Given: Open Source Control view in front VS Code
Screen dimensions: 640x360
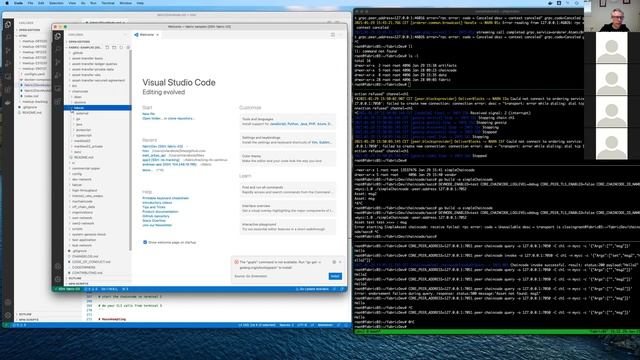Looking at the screenshot, I should (58, 62).
